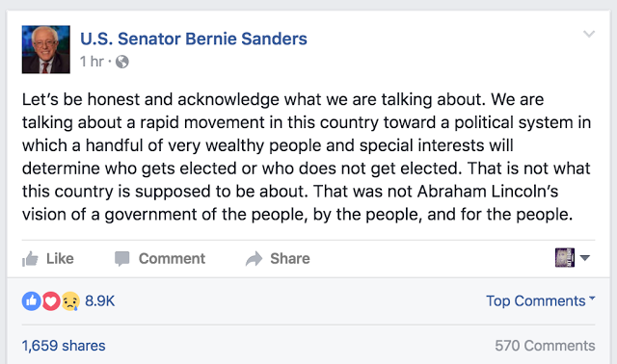Click the red heart Love reaction
The width and height of the screenshot is (617, 364).
point(51,301)
